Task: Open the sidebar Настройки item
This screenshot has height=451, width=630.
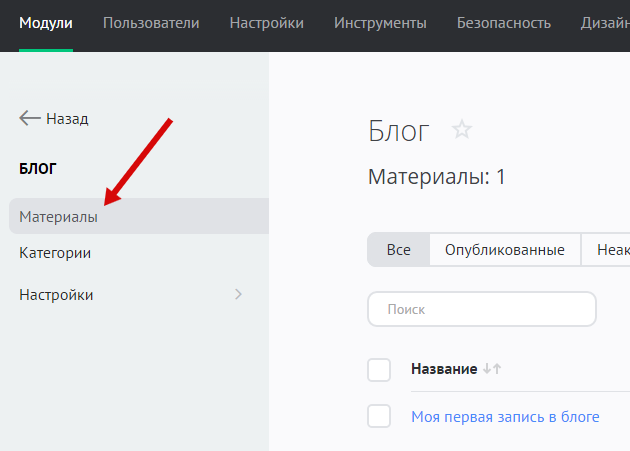Action: (56, 295)
